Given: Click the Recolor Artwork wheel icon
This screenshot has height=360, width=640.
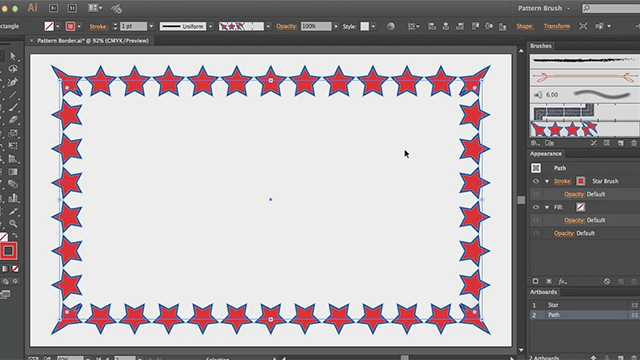Looking at the screenshot, I should (x=391, y=27).
